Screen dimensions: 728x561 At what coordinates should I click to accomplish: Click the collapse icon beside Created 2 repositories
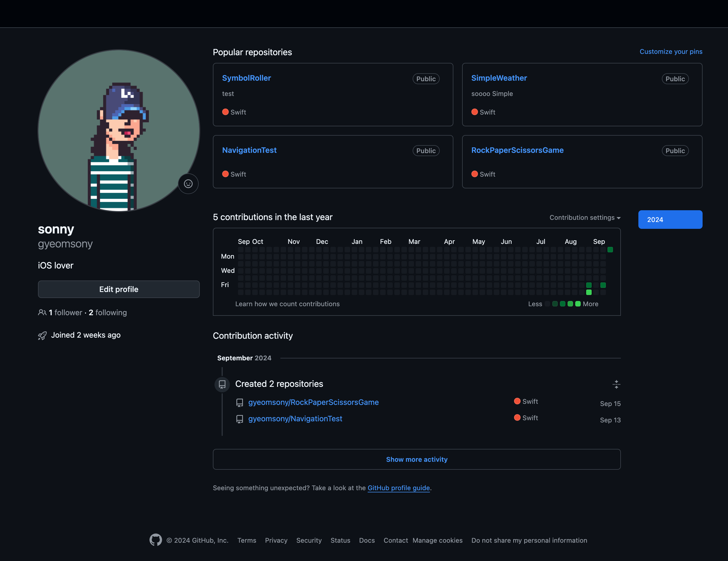pos(616,384)
